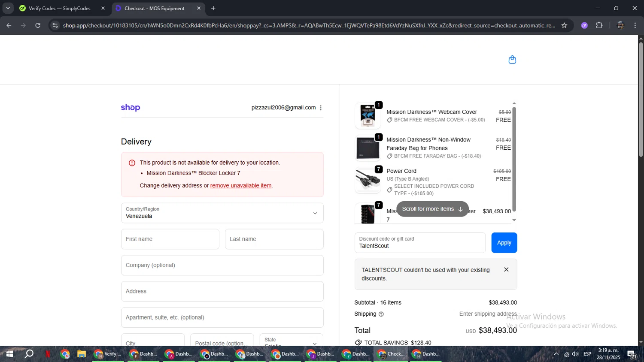Click the page vertical scrollbar thumb
The height and width of the screenshot is (362, 644).
641,99
